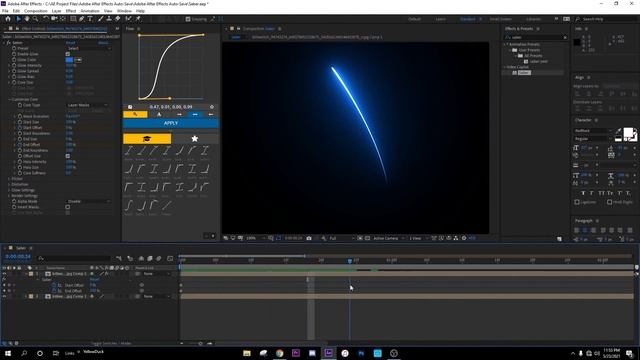Select the Rectangle shape tool

click(73, 19)
